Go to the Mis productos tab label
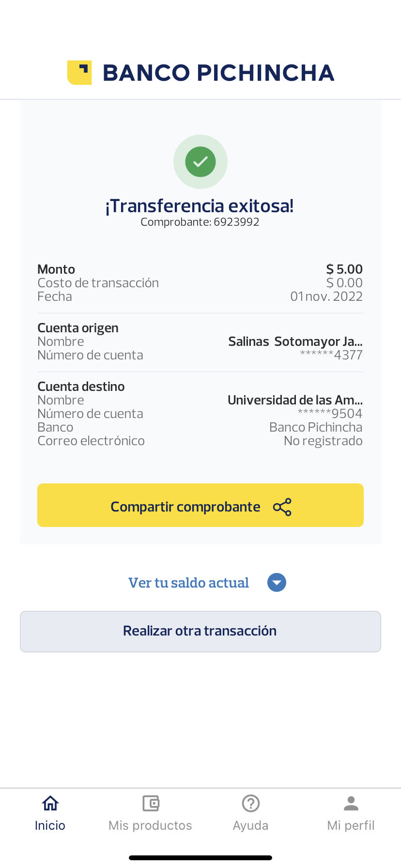This screenshot has height=868, width=401. pos(151,825)
